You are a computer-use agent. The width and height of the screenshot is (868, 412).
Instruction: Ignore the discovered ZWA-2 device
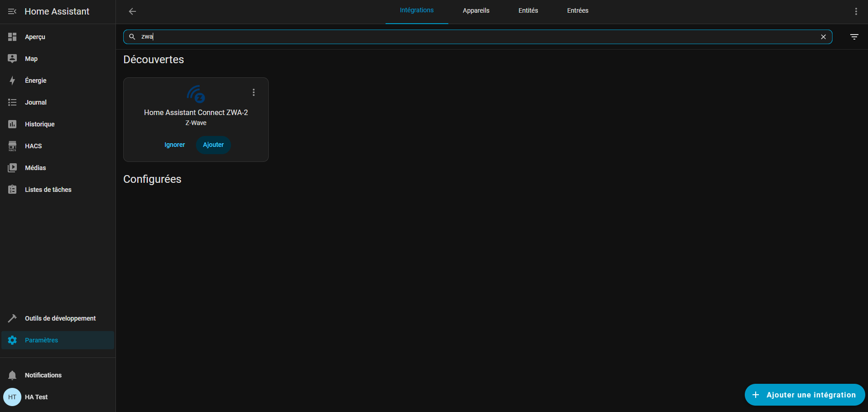point(175,145)
